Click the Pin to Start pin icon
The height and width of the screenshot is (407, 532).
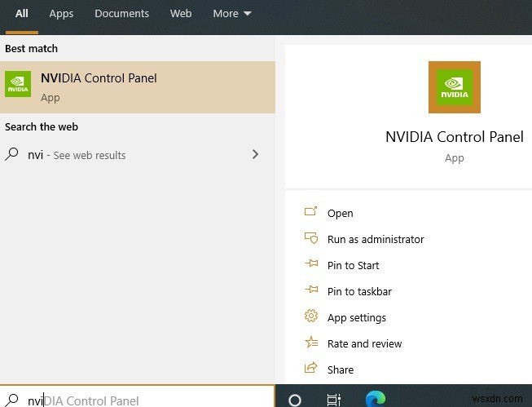(x=310, y=264)
